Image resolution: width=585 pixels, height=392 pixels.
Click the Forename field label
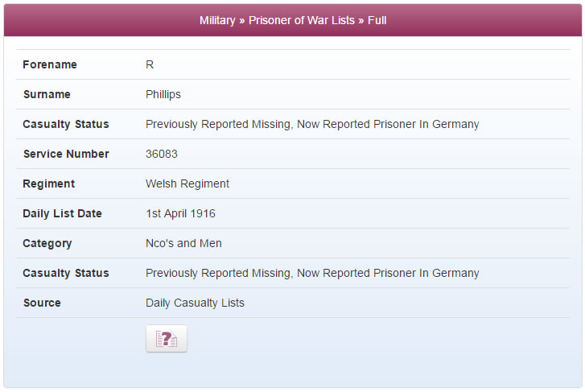point(50,64)
